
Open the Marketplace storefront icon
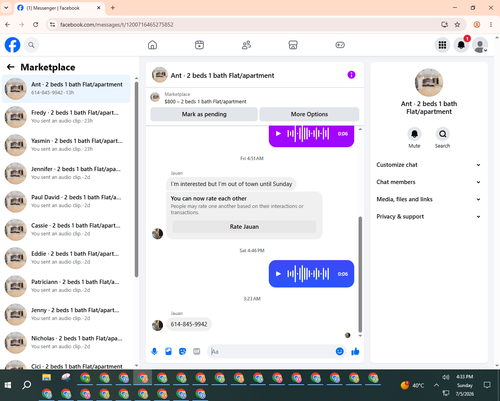[x=293, y=45]
